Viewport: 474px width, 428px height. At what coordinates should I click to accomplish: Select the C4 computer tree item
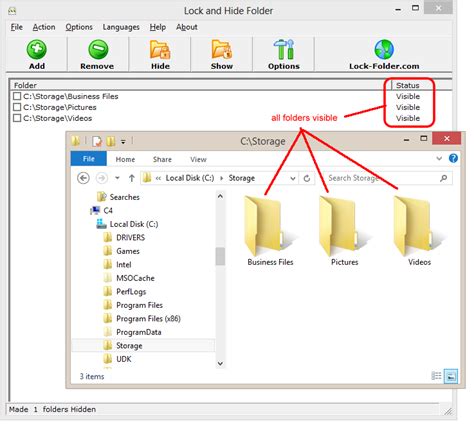108,210
